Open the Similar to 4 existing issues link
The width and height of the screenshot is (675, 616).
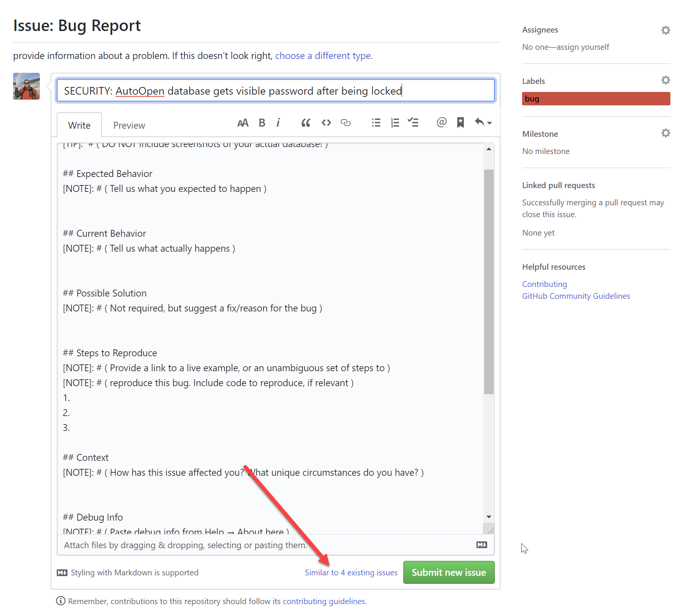(351, 572)
